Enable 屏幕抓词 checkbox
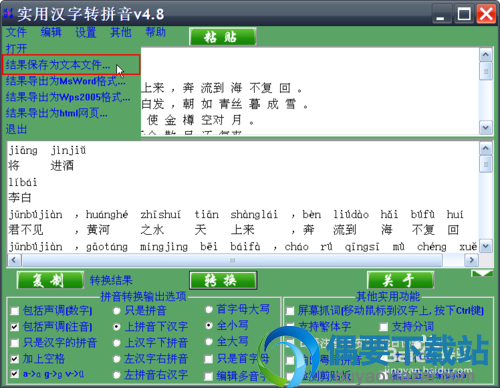500x388 pixels. click(290, 311)
